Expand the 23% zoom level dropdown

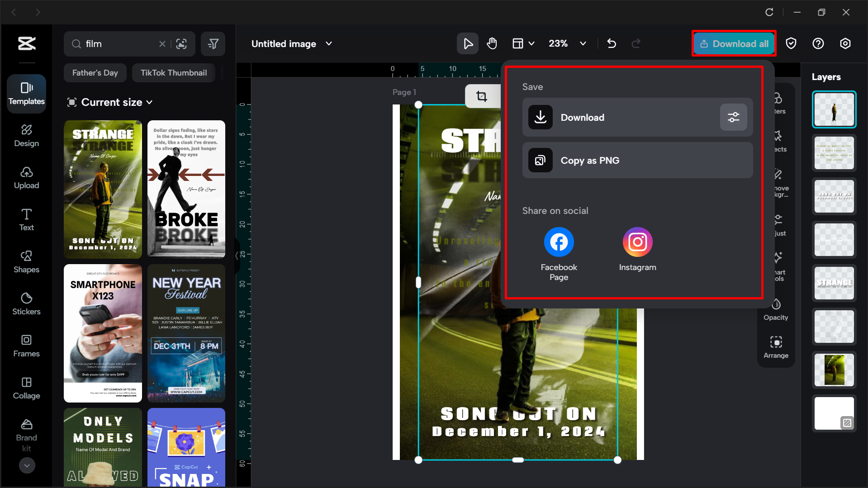[x=583, y=43]
